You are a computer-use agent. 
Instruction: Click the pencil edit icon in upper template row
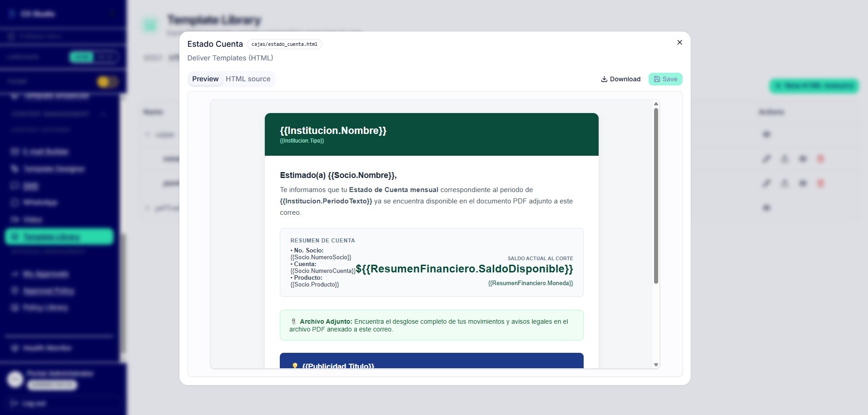coord(766,159)
